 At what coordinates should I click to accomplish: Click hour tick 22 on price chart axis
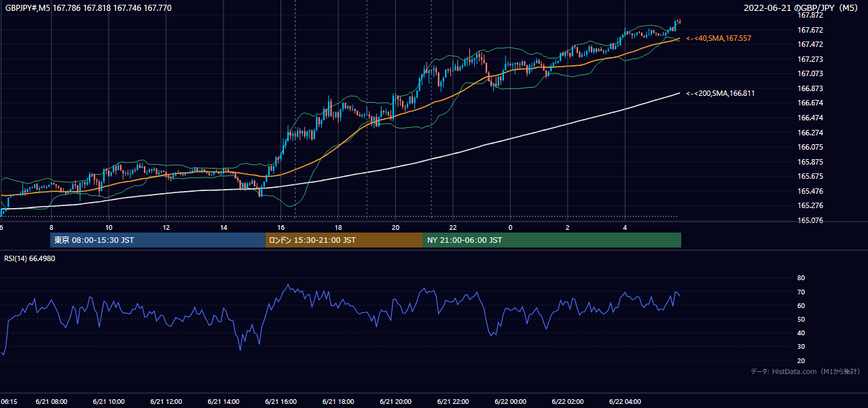[x=453, y=227]
